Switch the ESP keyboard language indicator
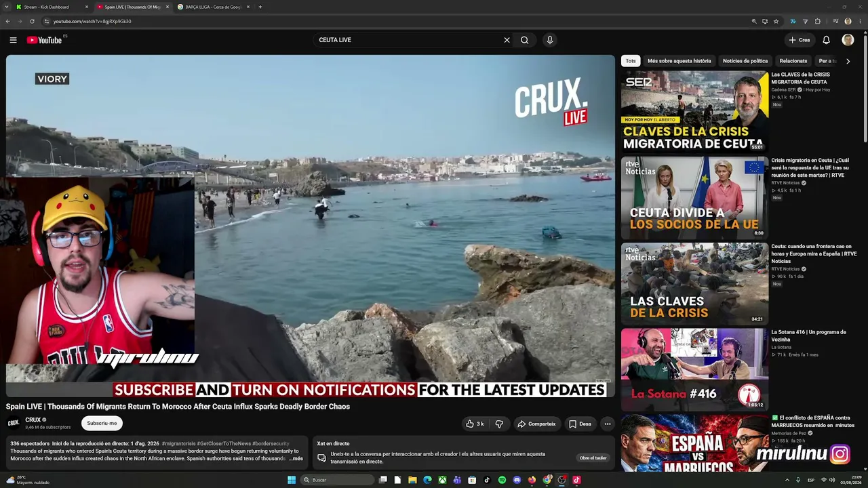 811,480
